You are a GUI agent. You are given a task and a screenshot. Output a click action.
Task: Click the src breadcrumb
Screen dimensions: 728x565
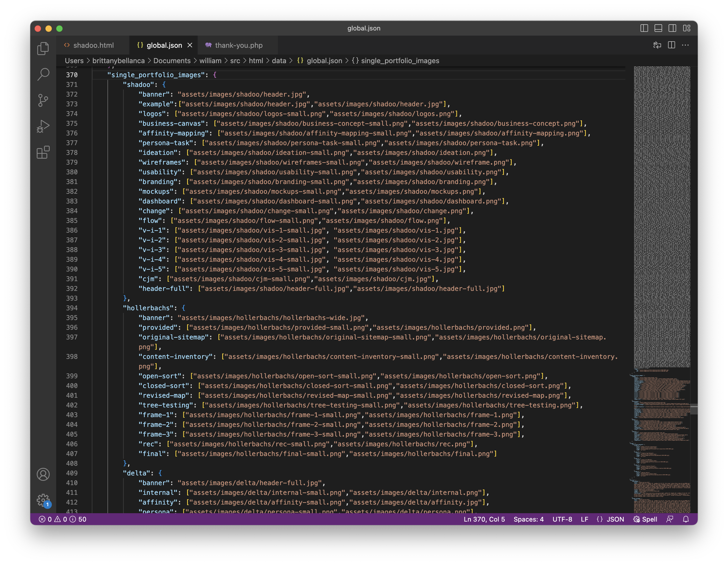(x=235, y=61)
